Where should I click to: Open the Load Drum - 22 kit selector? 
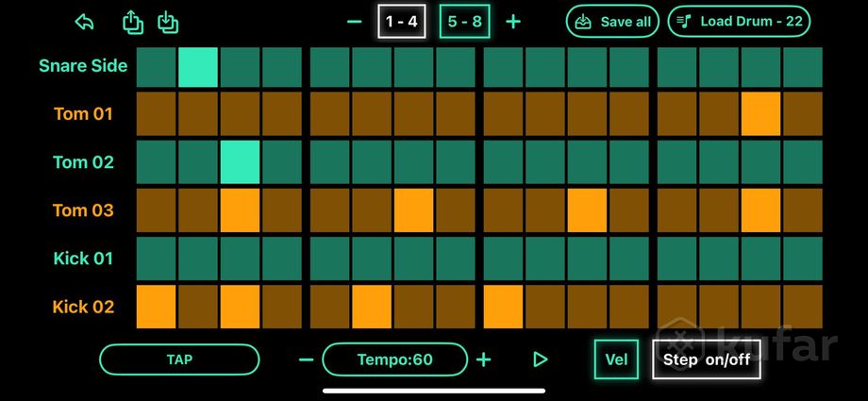pos(739,22)
